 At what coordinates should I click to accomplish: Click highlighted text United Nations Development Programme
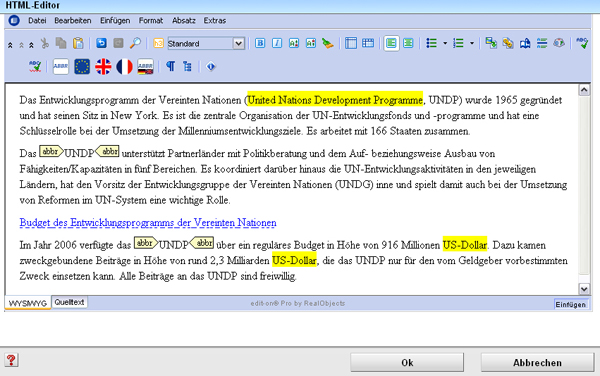(x=335, y=100)
